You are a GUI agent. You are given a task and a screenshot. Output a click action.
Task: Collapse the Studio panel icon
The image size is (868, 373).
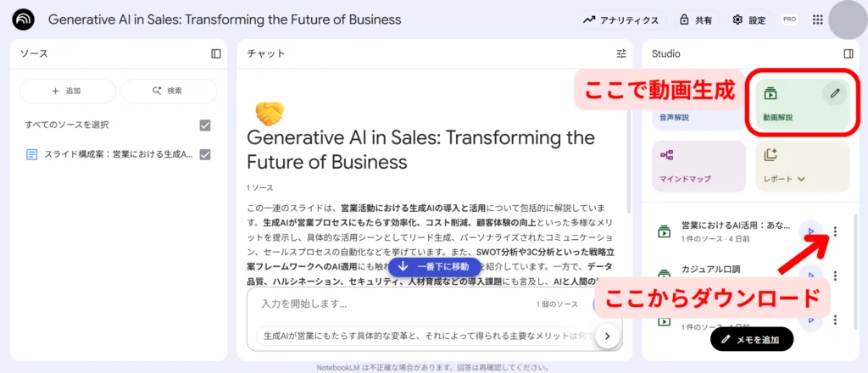pyautogui.click(x=848, y=53)
